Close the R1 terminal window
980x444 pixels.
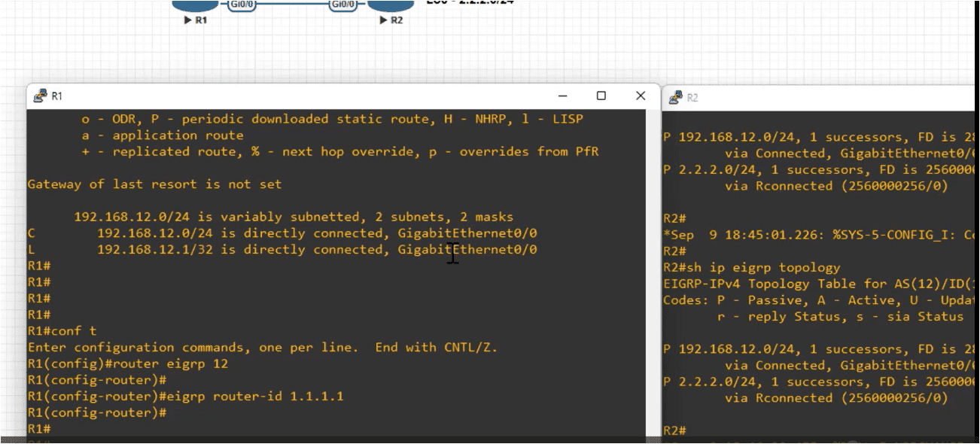(641, 96)
